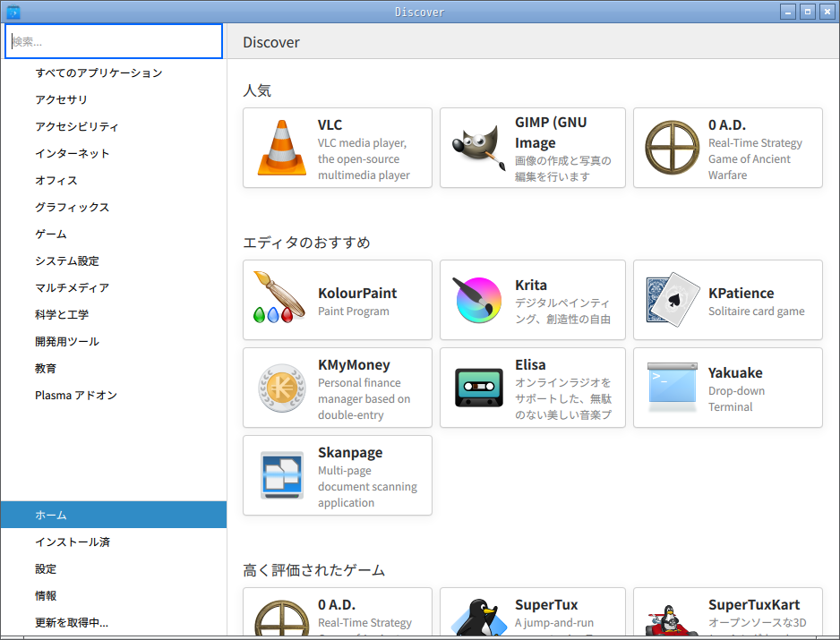Click エディタのおすすめ section heading
Viewport: 840px width, 640px height.
pos(306,242)
